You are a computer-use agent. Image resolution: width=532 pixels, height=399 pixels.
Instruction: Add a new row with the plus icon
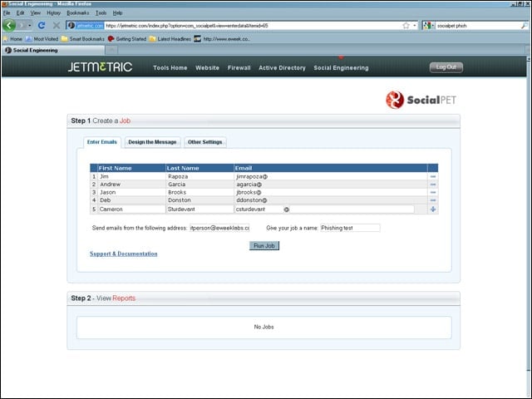(433, 209)
